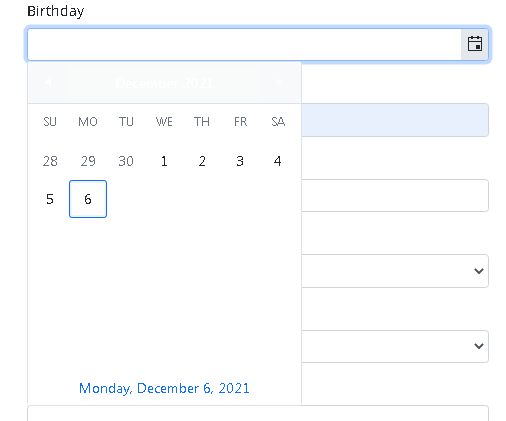The width and height of the screenshot is (506, 421).
Task: Select December 5 in calendar
Action: [50, 199]
